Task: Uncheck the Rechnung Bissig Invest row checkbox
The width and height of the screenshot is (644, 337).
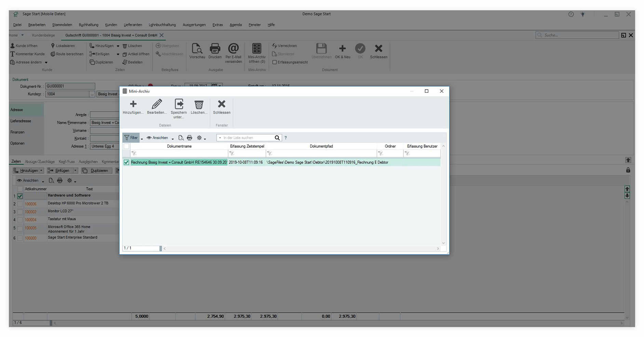Action: (x=126, y=163)
